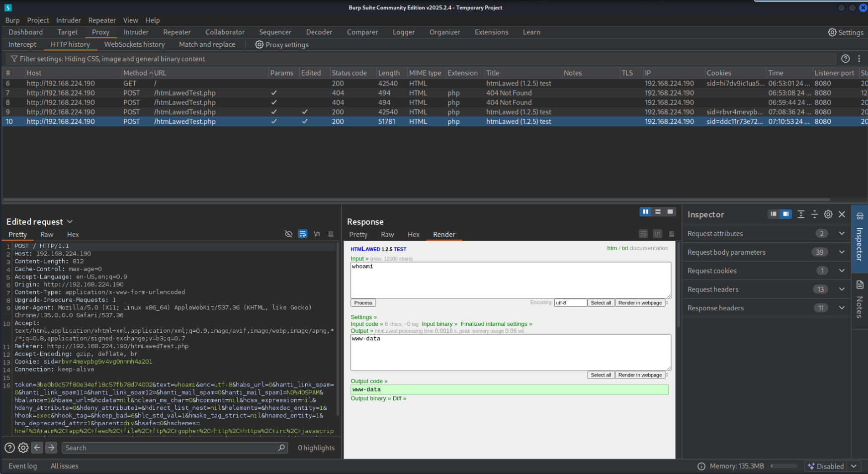Click the Input textarea containing whoami
This screenshot has height=474, width=868.
[511, 280]
